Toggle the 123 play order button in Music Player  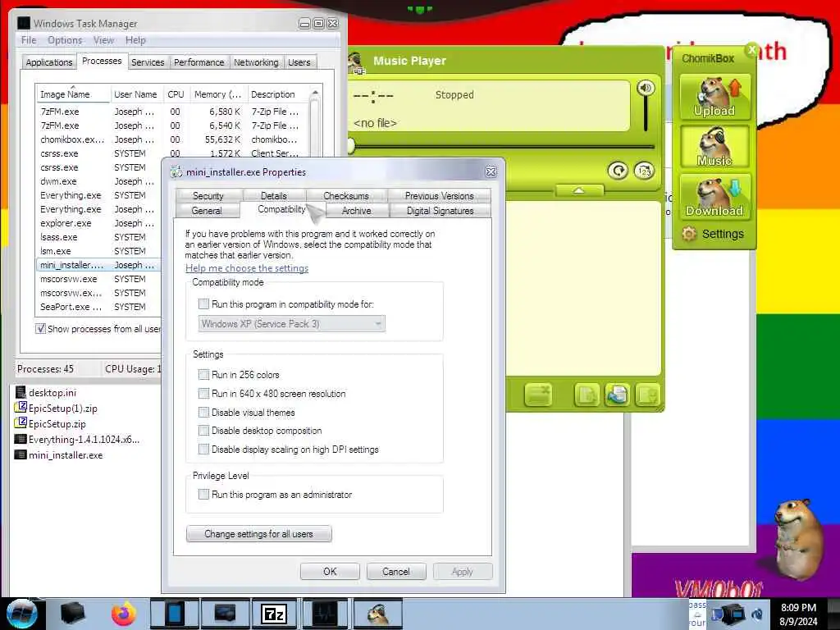pos(645,171)
